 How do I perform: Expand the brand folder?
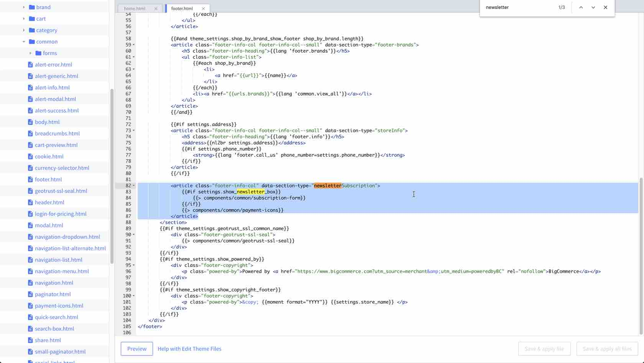pyautogui.click(x=22, y=7)
